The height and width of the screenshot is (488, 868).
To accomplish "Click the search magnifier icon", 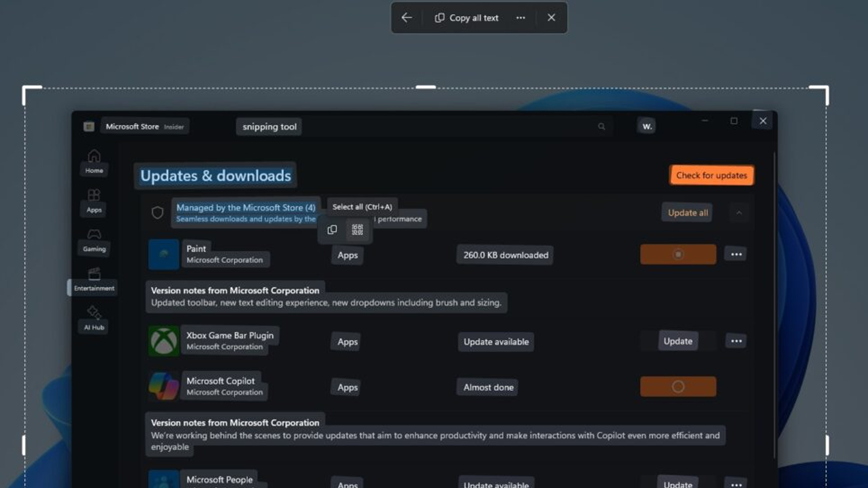I will (x=601, y=127).
